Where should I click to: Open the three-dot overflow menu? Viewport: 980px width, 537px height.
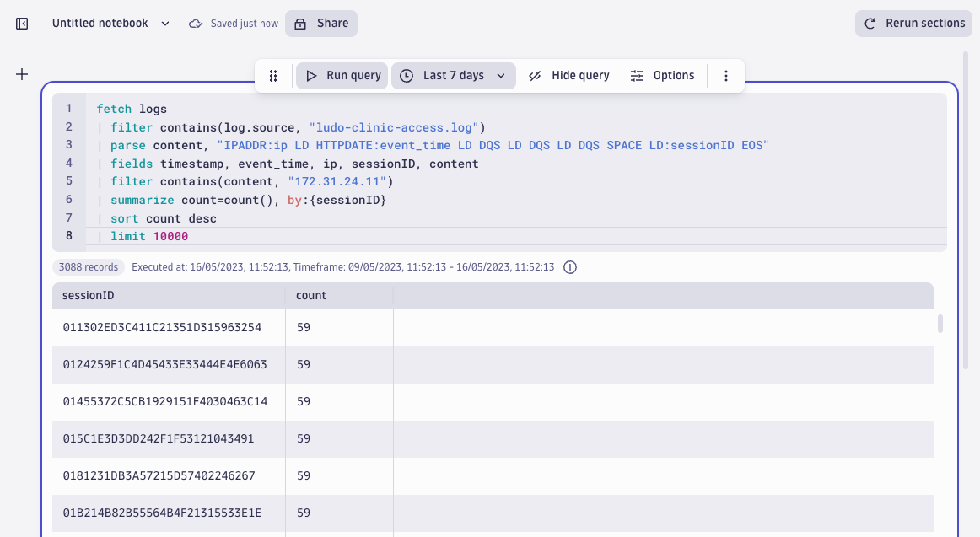pyautogui.click(x=726, y=75)
